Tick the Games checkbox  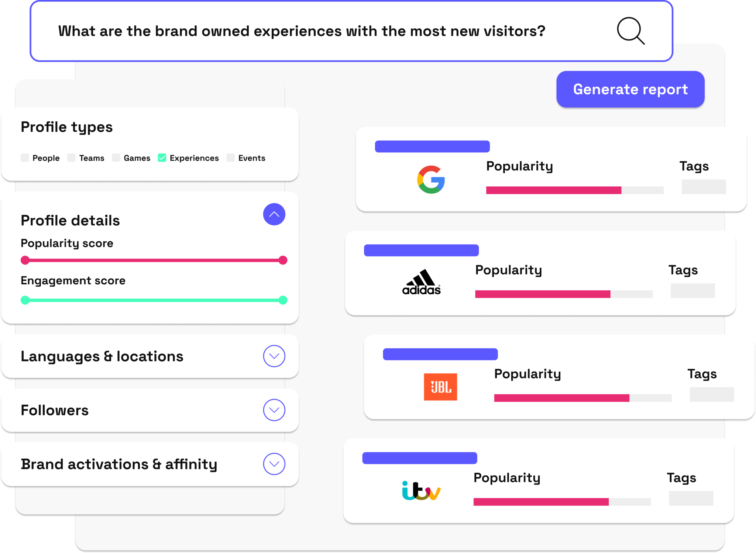coord(116,158)
